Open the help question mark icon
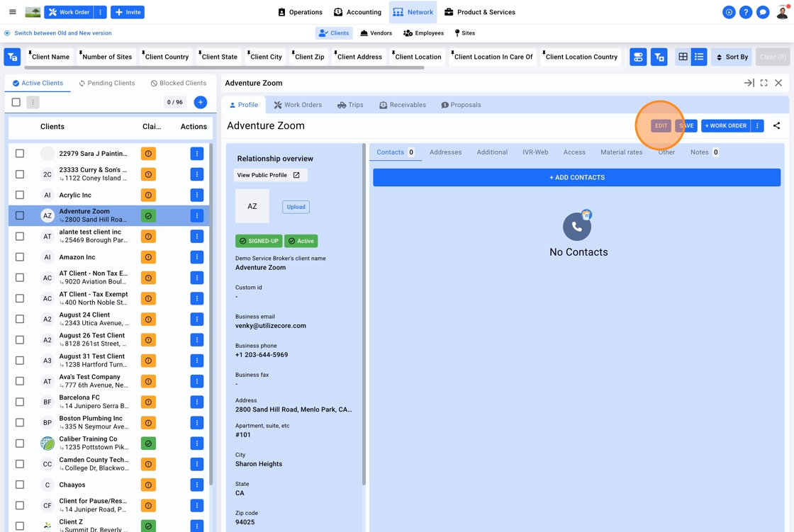The height and width of the screenshot is (532, 794). pos(745,12)
